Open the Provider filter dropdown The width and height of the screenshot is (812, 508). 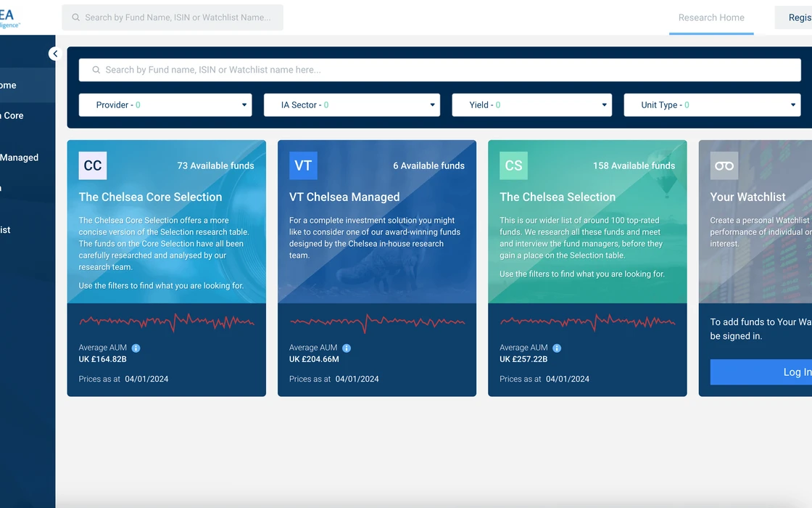click(165, 105)
